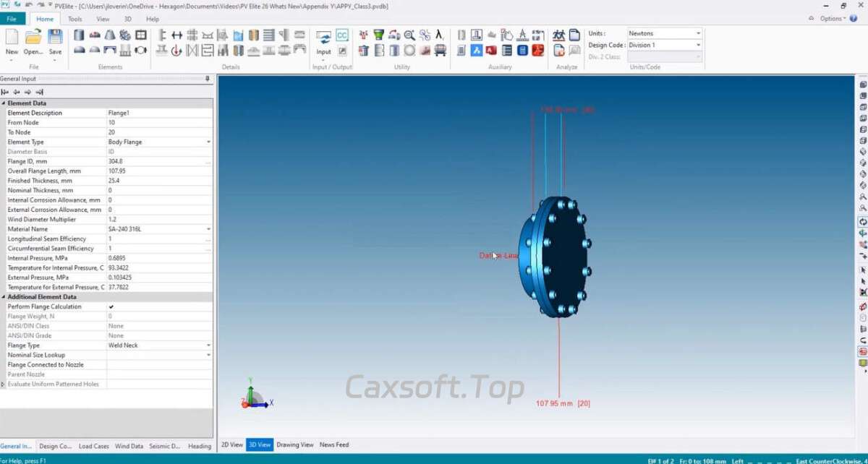Screen dimensions: 868x464
Task: Click the Internal Pressure value field
Action: pos(158,258)
